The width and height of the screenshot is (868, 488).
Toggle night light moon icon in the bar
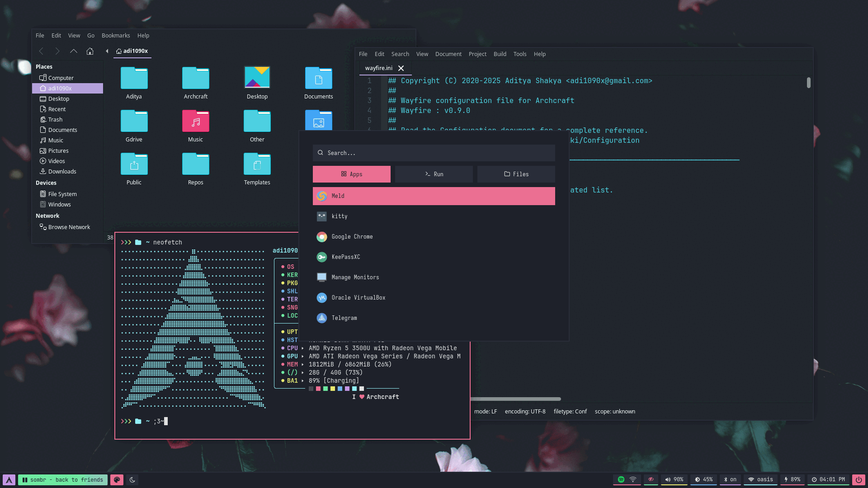[132, 480]
